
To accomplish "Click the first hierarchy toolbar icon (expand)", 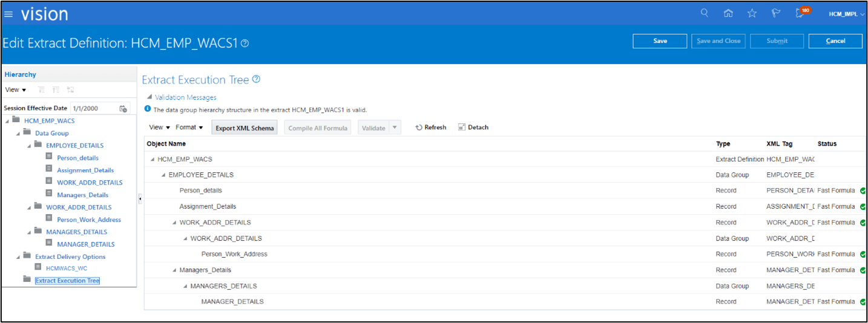I will [x=42, y=90].
